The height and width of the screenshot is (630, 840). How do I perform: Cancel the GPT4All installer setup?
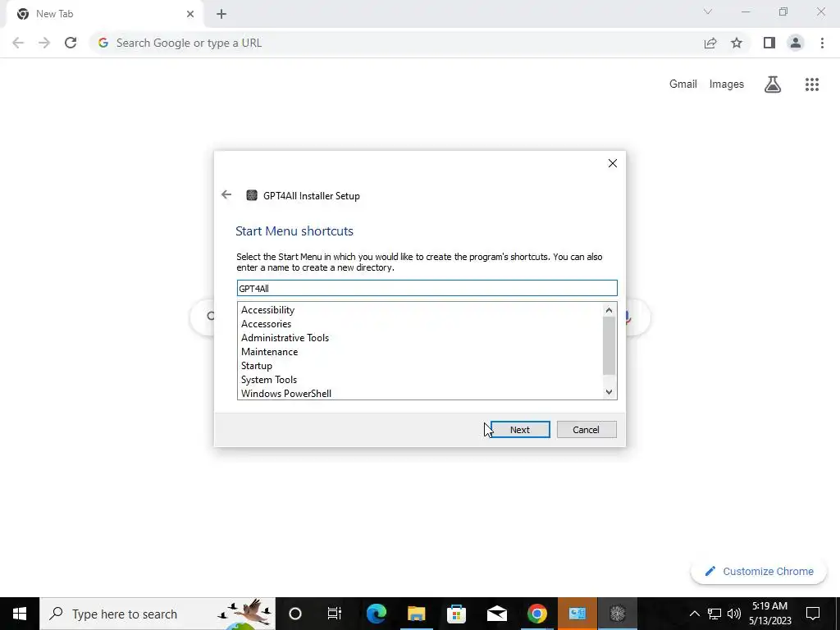tap(587, 430)
